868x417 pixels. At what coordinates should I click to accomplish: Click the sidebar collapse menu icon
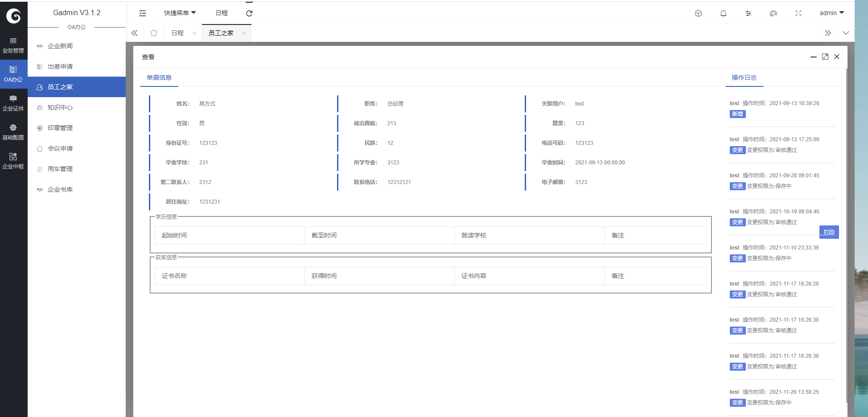tap(143, 13)
